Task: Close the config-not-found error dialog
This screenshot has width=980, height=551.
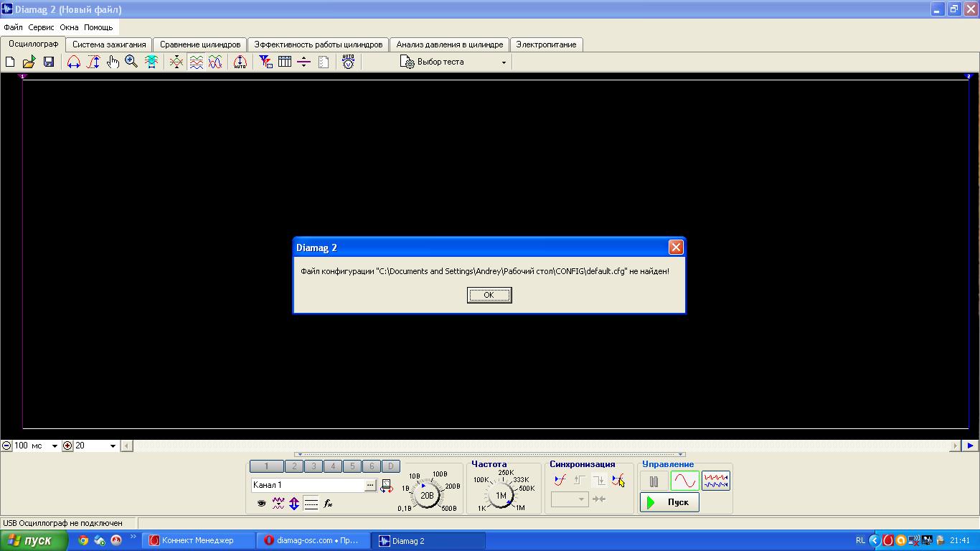Action: pos(676,248)
